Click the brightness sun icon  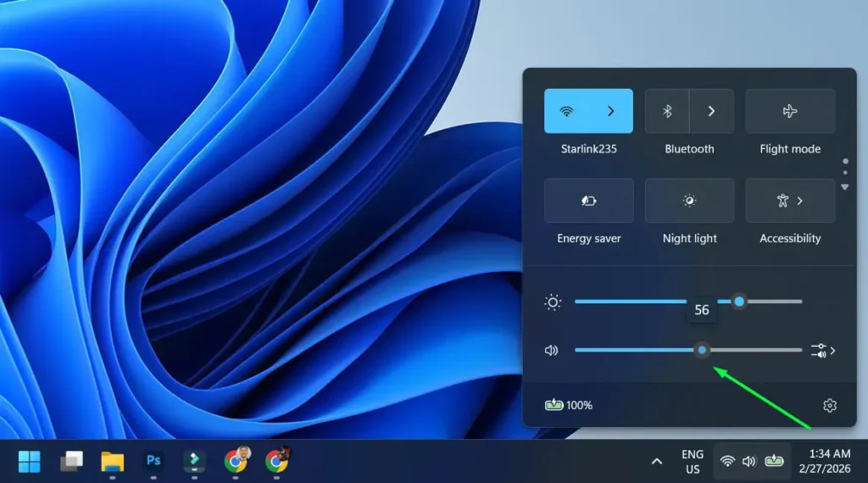point(553,302)
